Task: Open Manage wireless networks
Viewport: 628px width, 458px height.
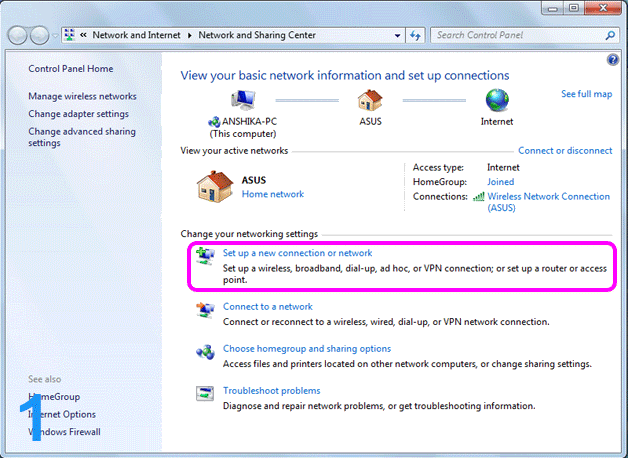Action: pyautogui.click(x=83, y=96)
